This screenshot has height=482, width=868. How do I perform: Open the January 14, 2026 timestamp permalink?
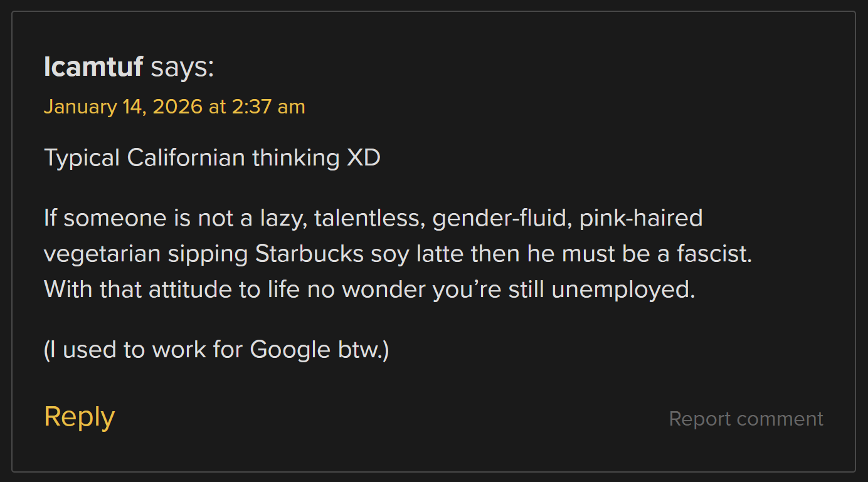point(174,107)
